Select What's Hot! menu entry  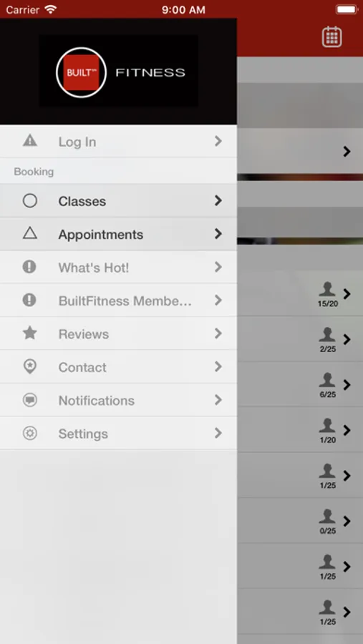(118, 267)
